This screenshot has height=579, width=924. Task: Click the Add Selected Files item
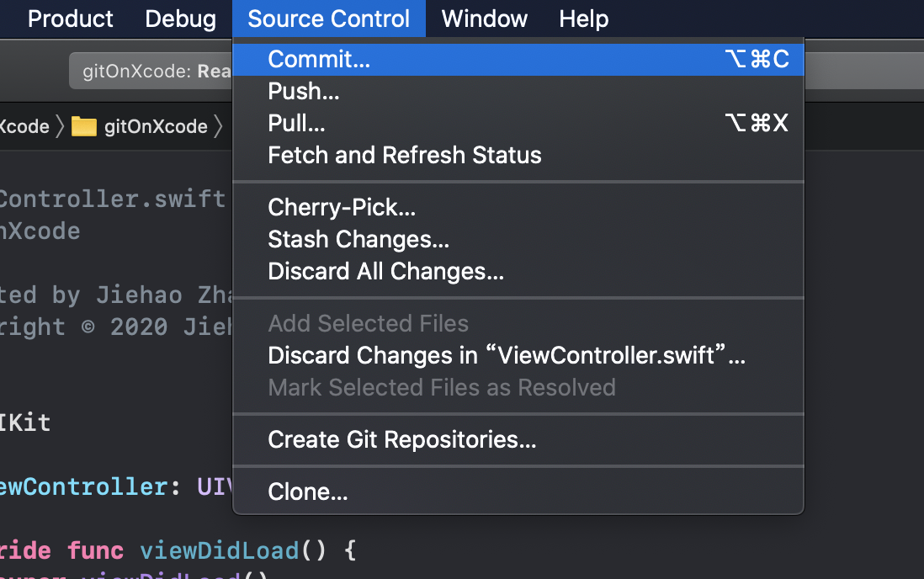[368, 323]
